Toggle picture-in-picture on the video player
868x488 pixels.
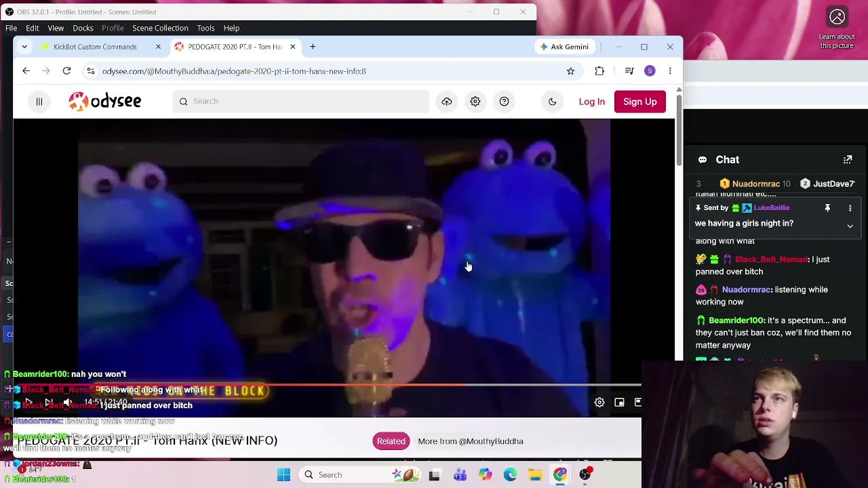[x=619, y=403]
